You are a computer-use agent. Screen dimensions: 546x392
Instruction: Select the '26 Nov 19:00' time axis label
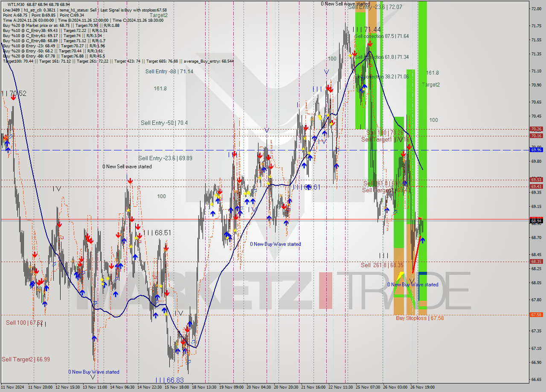coord(422,387)
